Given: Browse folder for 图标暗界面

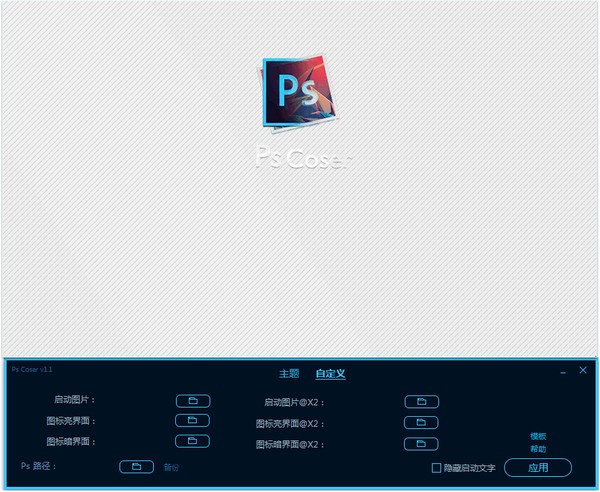Looking at the screenshot, I should coord(192,441).
